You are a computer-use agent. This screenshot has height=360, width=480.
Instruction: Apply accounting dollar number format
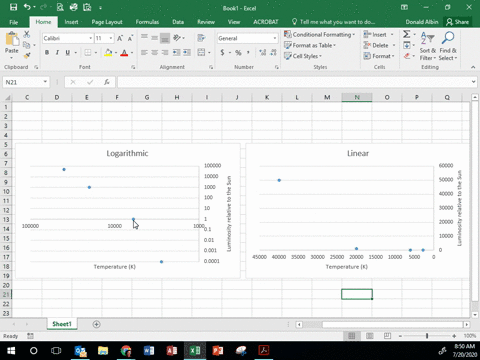point(222,53)
